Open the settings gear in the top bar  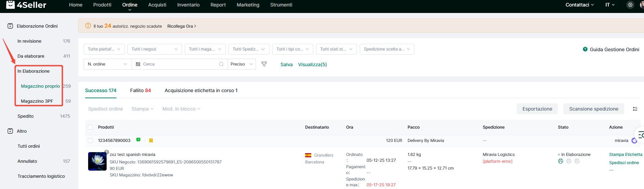click(630, 5)
